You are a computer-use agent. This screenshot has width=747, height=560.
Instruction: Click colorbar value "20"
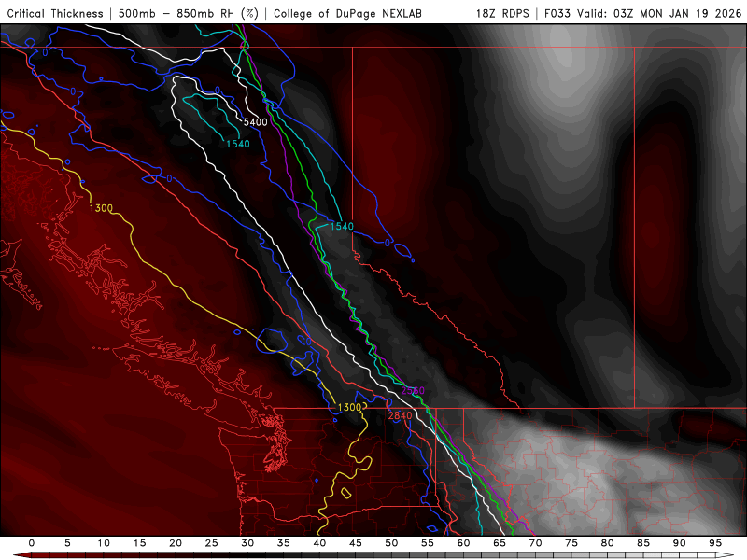point(176,543)
